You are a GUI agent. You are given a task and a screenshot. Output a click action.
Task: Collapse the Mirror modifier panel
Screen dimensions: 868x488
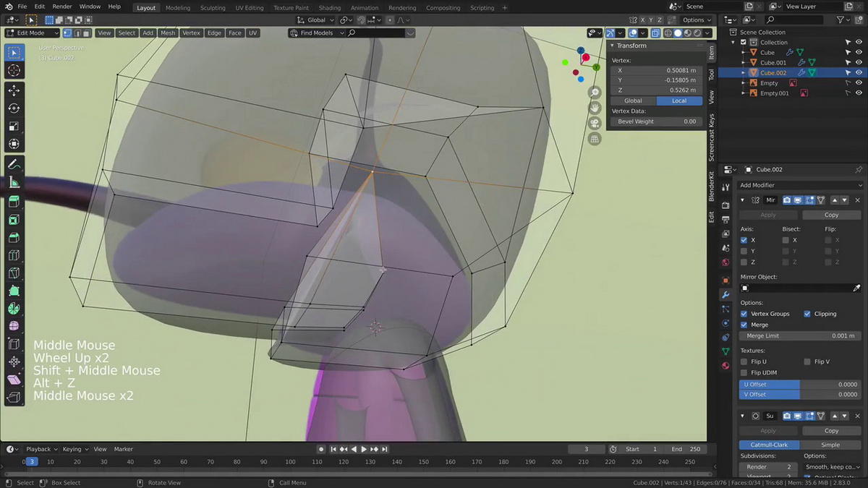coord(742,200)
